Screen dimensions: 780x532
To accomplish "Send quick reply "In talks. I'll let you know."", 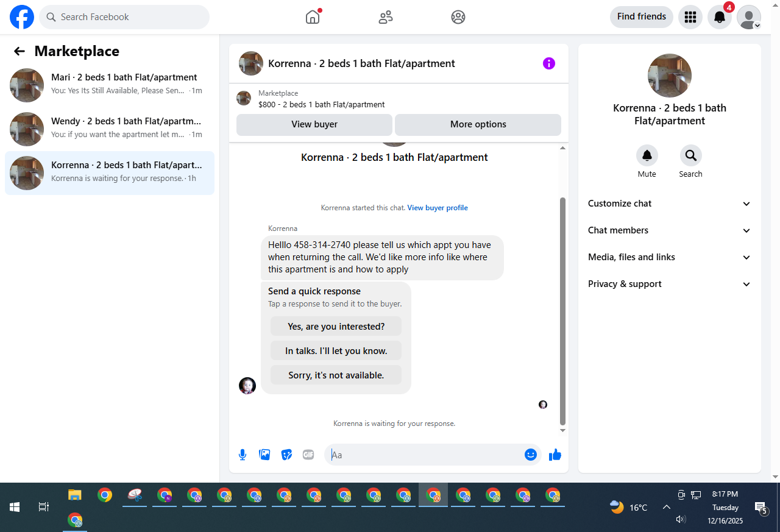I will [336, 351].
